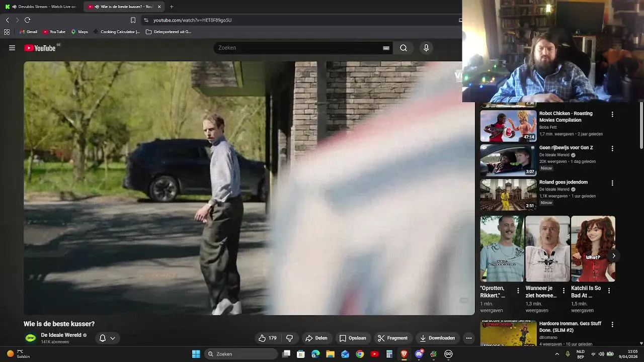
Task: Open options menu for Geen rijbewijs voor Gen Z
Action: tap(612, 148)
